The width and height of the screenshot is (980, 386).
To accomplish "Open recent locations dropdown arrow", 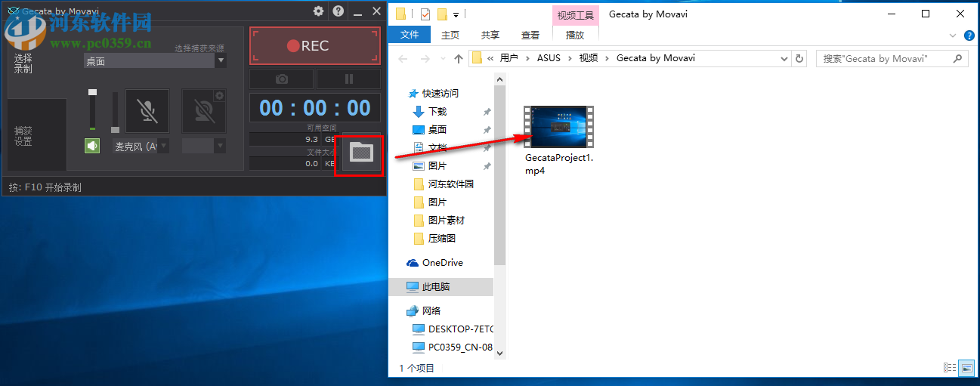I will 443,59.
